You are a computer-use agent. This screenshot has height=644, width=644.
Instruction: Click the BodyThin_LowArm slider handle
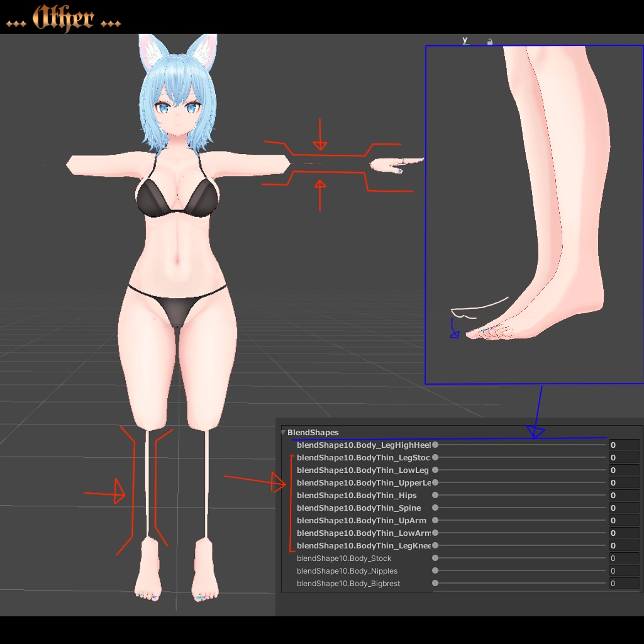point(435,533)
